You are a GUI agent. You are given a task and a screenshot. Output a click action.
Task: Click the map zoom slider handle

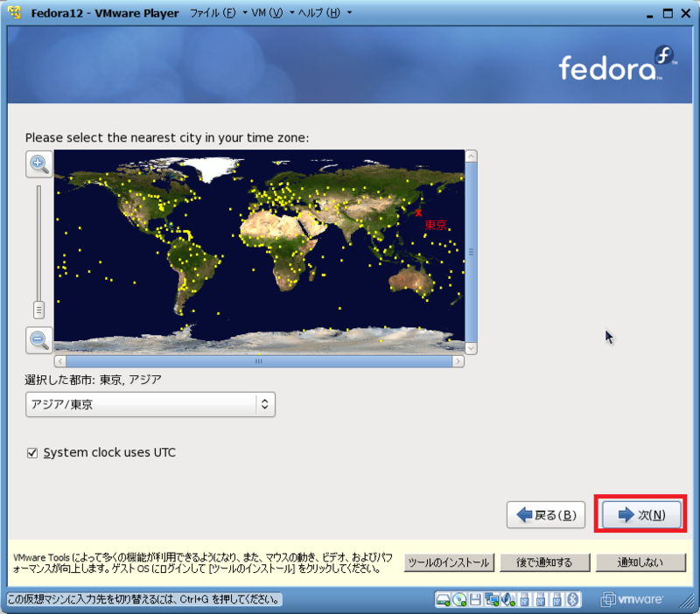[38, 310]
